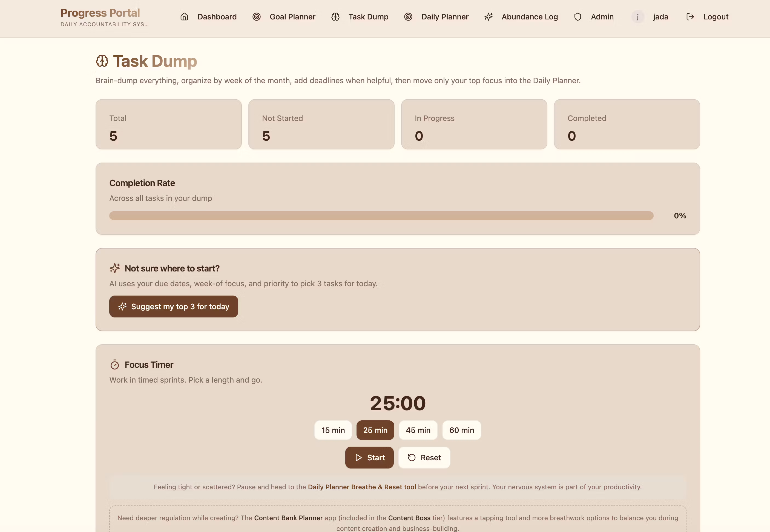
Task: Select the 60 min timer length
Action: pyautogui.click(x=461, y=430)
